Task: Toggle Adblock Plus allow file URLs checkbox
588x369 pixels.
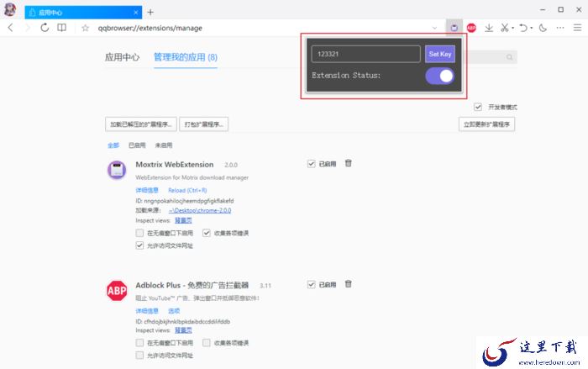Action: [139, 355]
